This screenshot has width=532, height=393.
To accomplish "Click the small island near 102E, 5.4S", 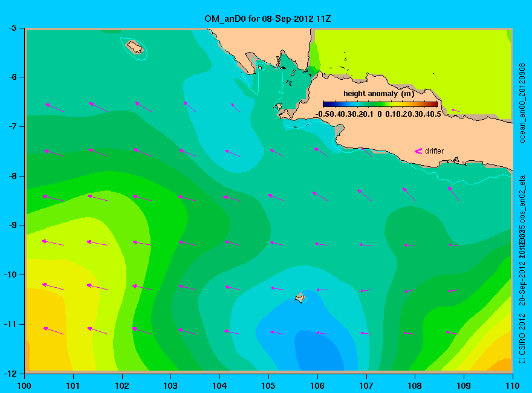I will 135,47.
